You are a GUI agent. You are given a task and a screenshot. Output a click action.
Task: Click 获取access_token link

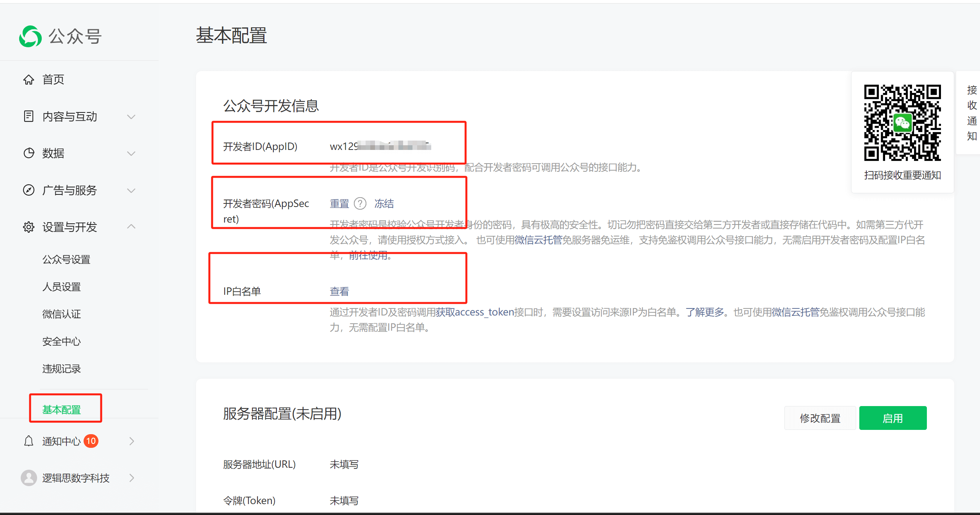[475, 312]
